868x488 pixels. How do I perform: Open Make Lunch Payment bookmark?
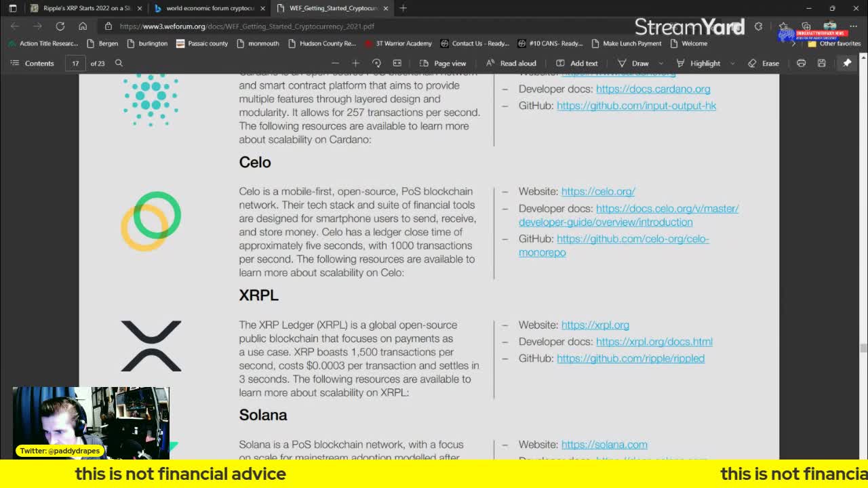coord(626,43)
